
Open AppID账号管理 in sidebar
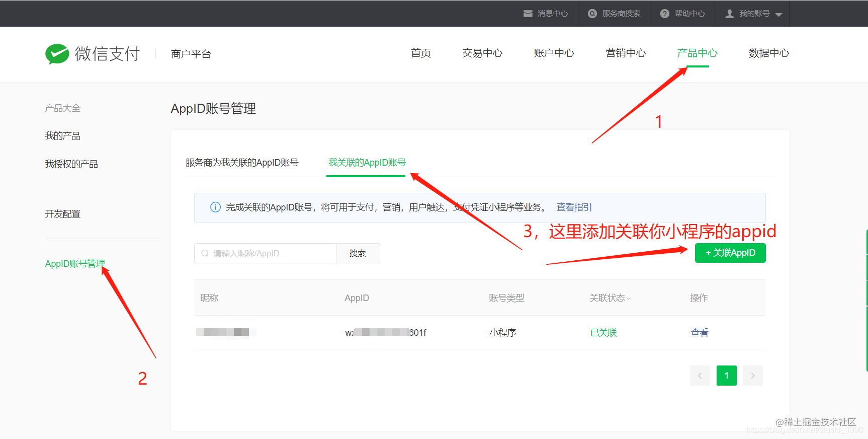75,264
